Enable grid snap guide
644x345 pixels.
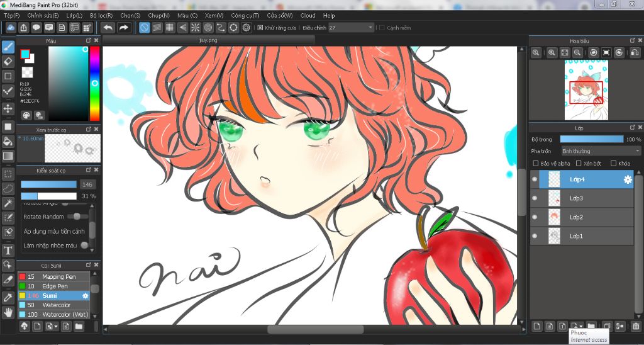click(170, 28)
